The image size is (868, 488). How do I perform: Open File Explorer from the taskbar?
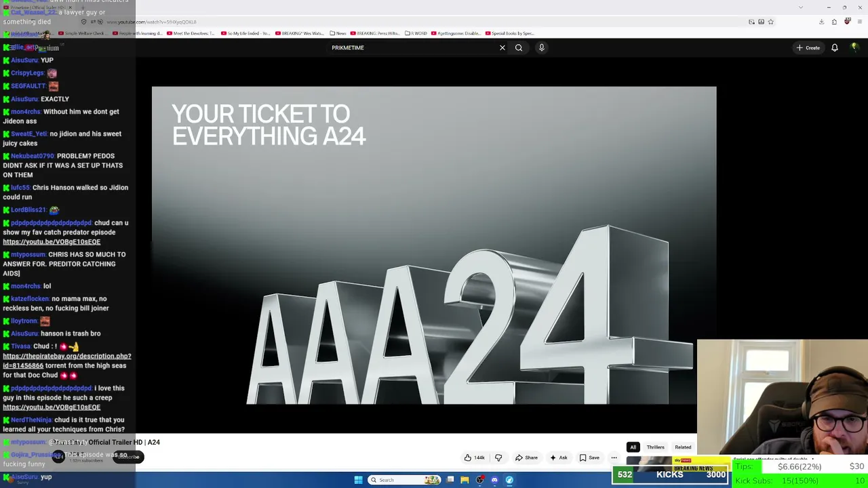[465, 480]
